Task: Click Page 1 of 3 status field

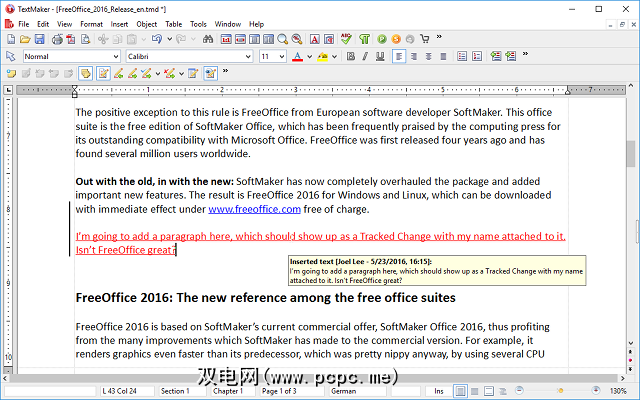Action: point(293,391)
